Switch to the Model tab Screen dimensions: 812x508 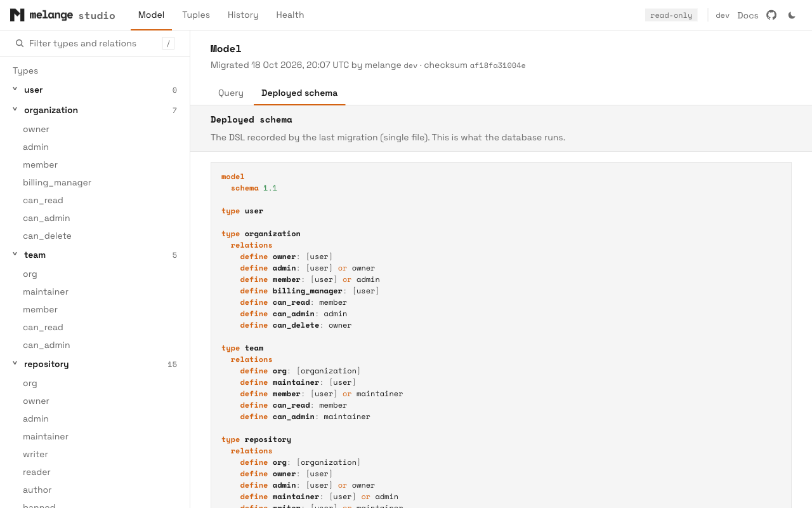coord(151,15)
